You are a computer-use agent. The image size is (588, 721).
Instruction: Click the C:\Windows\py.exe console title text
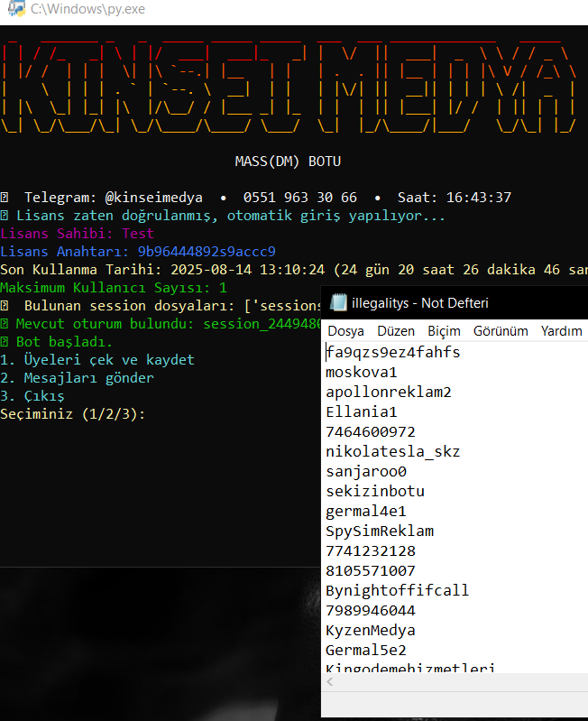87,9
